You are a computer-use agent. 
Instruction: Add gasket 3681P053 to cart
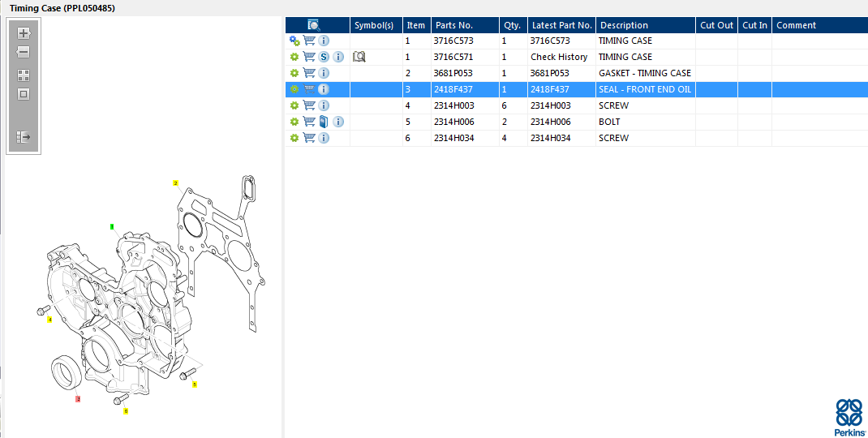(309, 72)
